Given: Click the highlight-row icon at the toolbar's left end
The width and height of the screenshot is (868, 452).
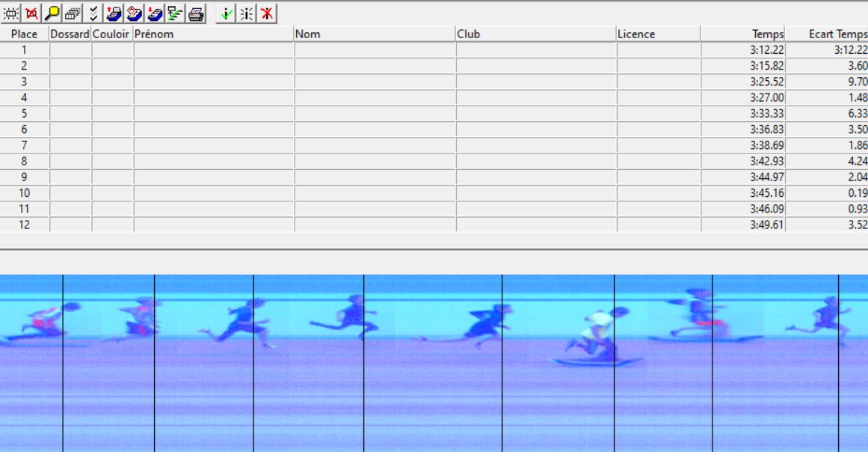Looking at the screenshot, I should (10, 13).
